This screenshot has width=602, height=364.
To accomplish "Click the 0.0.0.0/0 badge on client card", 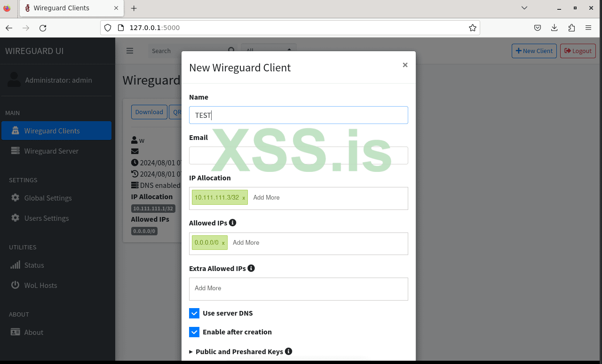I will [144, 231].
